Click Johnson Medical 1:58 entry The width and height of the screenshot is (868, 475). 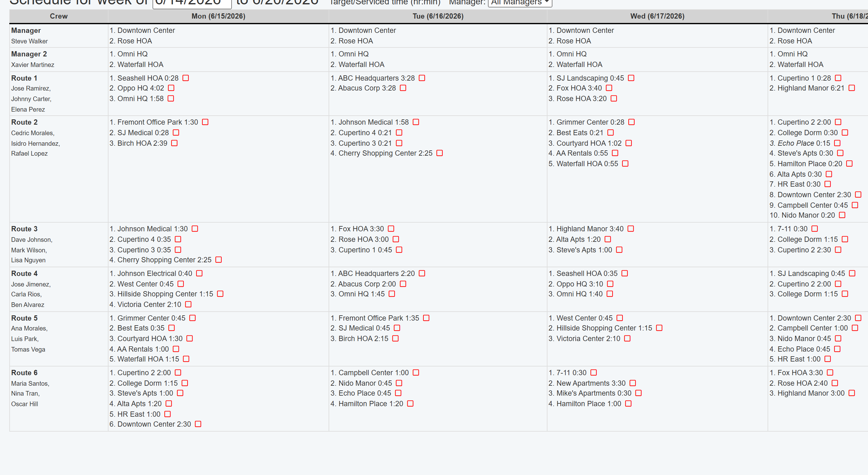370,122
